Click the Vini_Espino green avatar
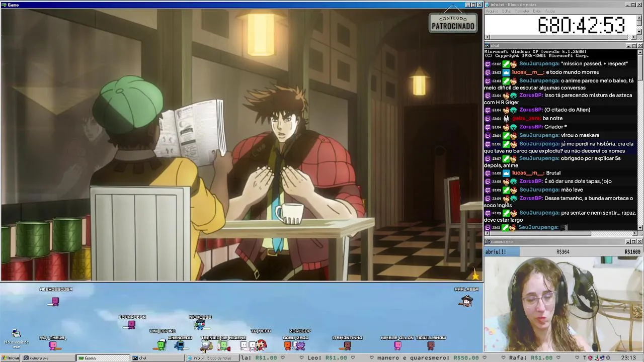This screenshot has height=362, width=644. [x=161, y=345]
